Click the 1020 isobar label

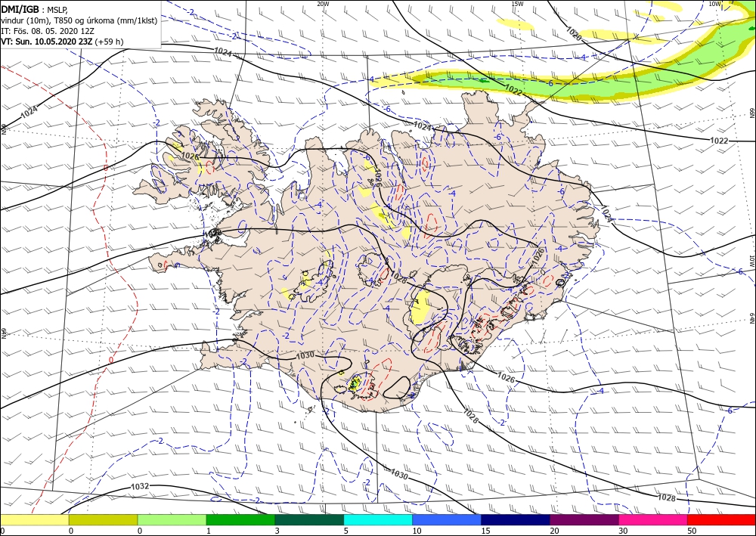click(x=573, y=33)
